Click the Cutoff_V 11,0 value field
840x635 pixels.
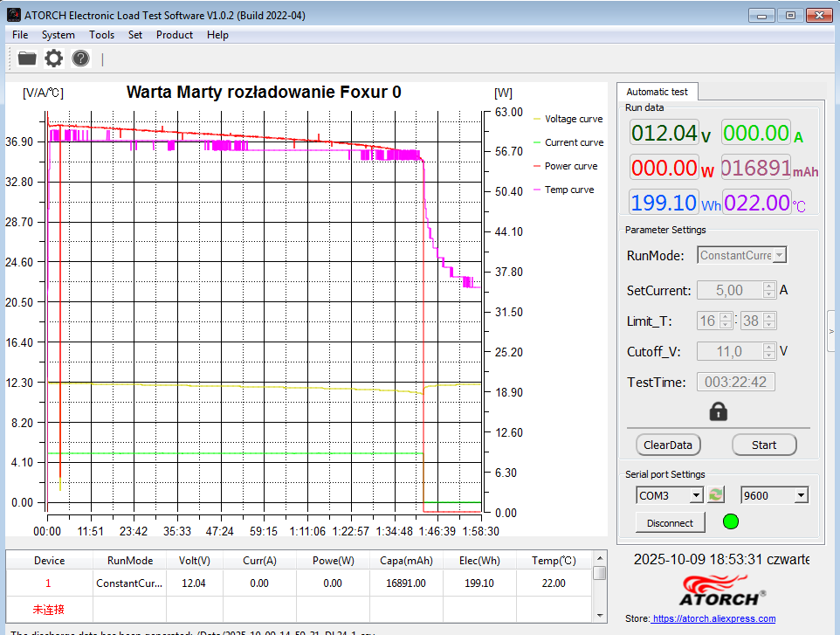pyautogui.click(x=730, y=351)
